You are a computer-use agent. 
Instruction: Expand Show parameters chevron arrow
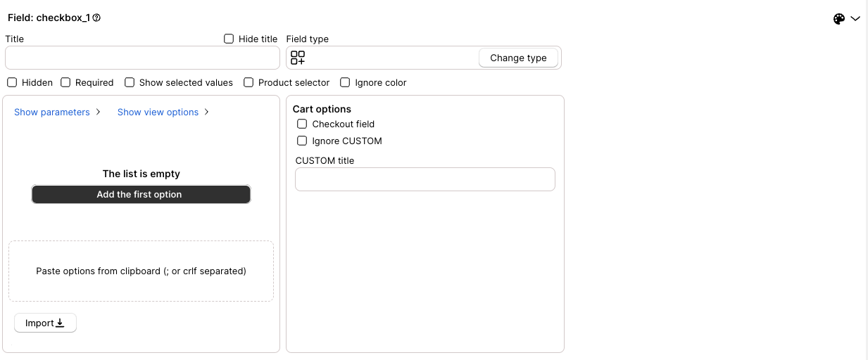pyautogui.click(x=98, y=112)
